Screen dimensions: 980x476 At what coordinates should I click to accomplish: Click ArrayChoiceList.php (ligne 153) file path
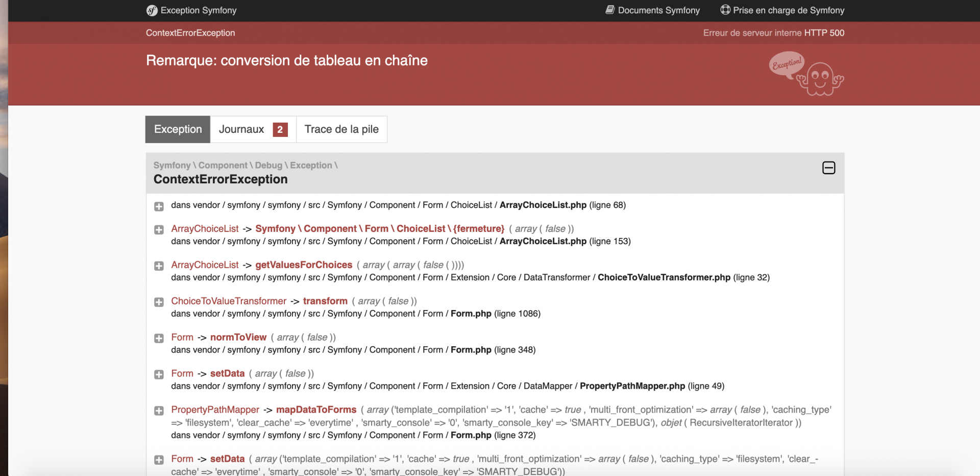(401, 241)
